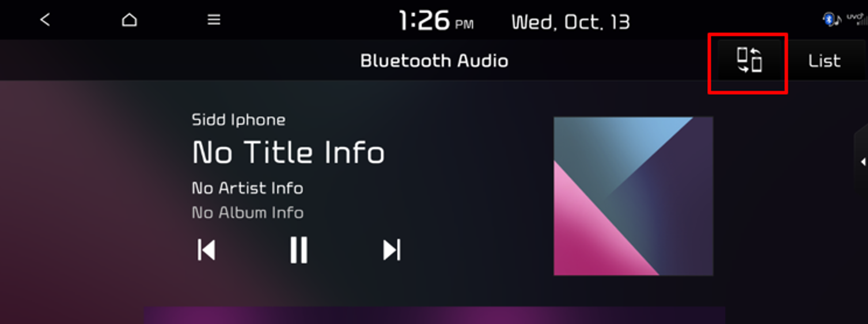The width and height of the screenshot is (868, 324).
Task: Pause the Bluetooth audio playback
Action: 299,250
